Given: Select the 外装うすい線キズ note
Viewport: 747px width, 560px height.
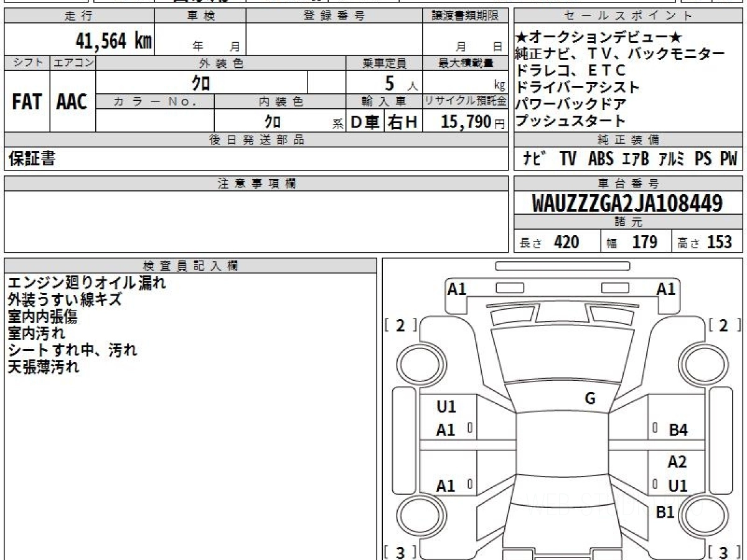Looking at the screenshot, I should [x=65, y=300].
